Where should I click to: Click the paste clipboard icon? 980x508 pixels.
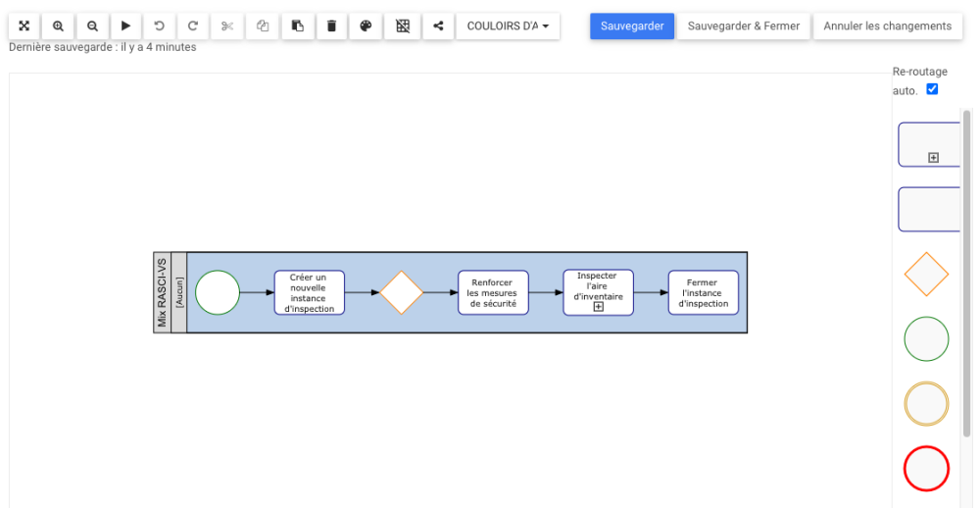coord(298,26)
